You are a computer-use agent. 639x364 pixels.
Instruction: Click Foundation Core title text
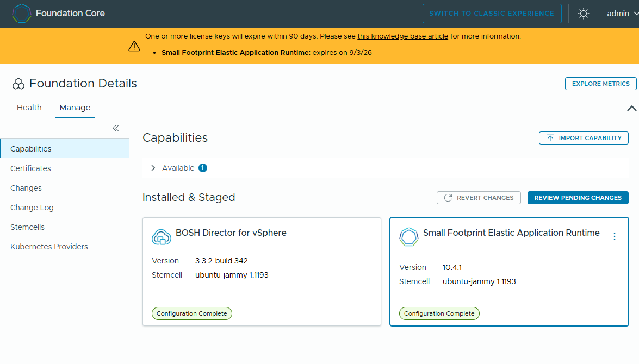pyautogui.click(x=70, y=14)
